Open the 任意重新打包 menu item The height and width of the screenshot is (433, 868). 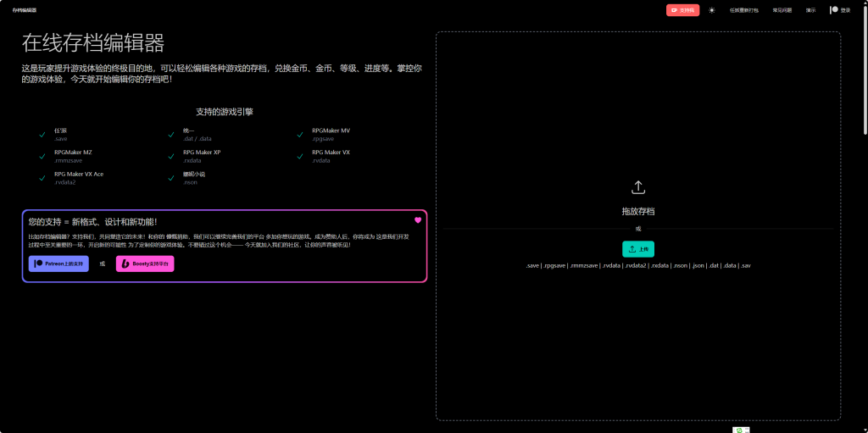pyautogui.click(x=744, y=10)
